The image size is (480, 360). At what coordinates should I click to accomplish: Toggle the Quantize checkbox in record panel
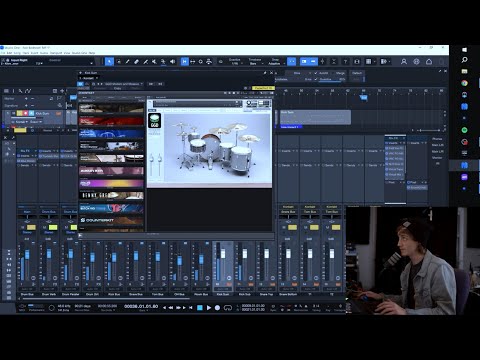click(316, 79)
